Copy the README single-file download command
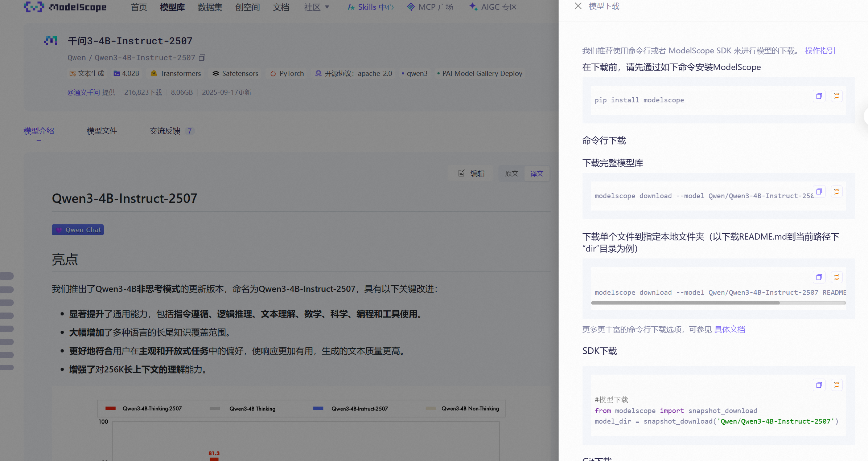Image resolution: width=868 pixels, height=461 pixels. pos(819,277)
